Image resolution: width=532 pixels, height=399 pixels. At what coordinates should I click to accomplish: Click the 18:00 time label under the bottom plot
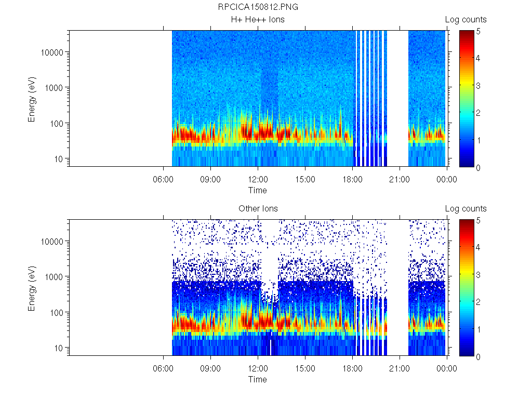[x=352, y=368]
